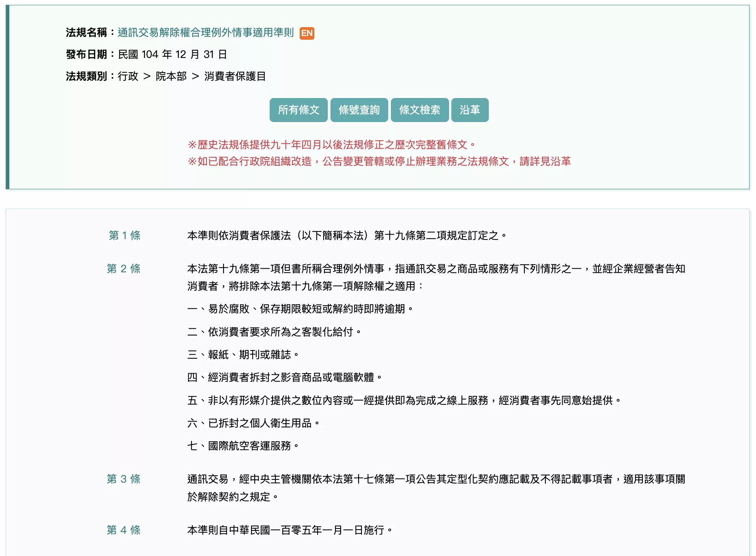Click item 七 about 國際航空客運服務
This screenshot has height=556, width=756.
click(243, 446)
